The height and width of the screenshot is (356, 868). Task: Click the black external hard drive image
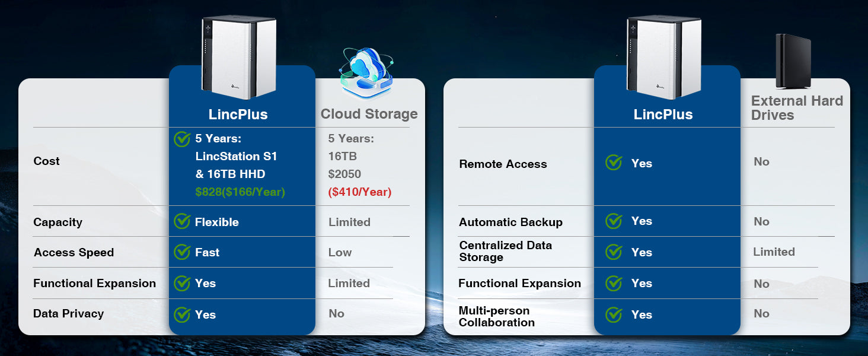pos(793,61)
